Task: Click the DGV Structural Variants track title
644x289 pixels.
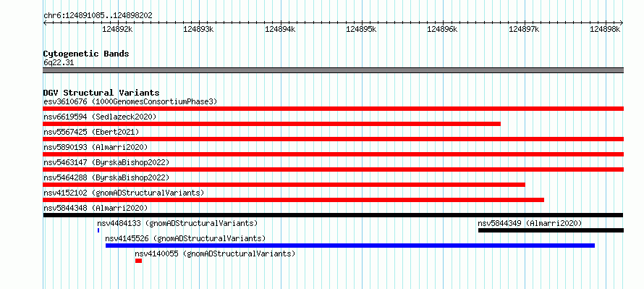Action: [x=101, y=93]
